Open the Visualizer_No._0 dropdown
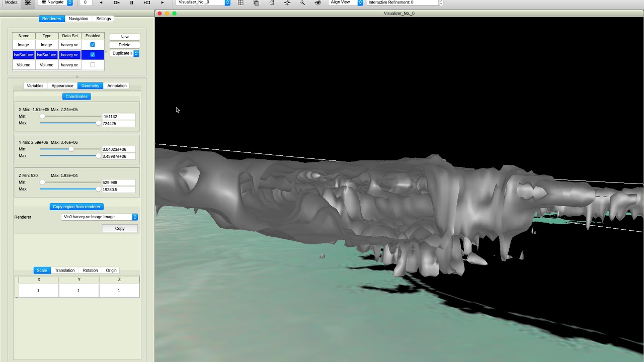The height and width of the screenshot is (362, 644). pyautogui.click(x=203, y=3)
